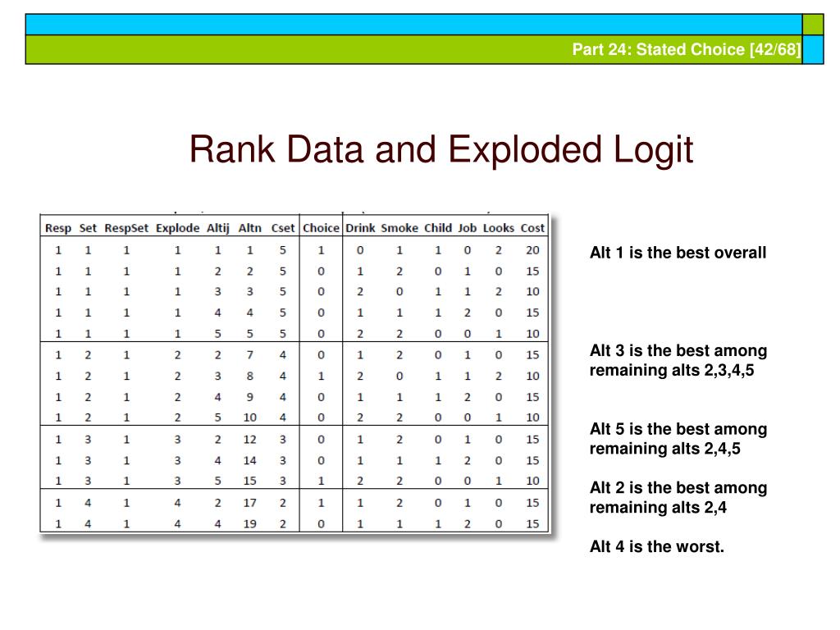Select the "Choice" column header

(321, 228)
